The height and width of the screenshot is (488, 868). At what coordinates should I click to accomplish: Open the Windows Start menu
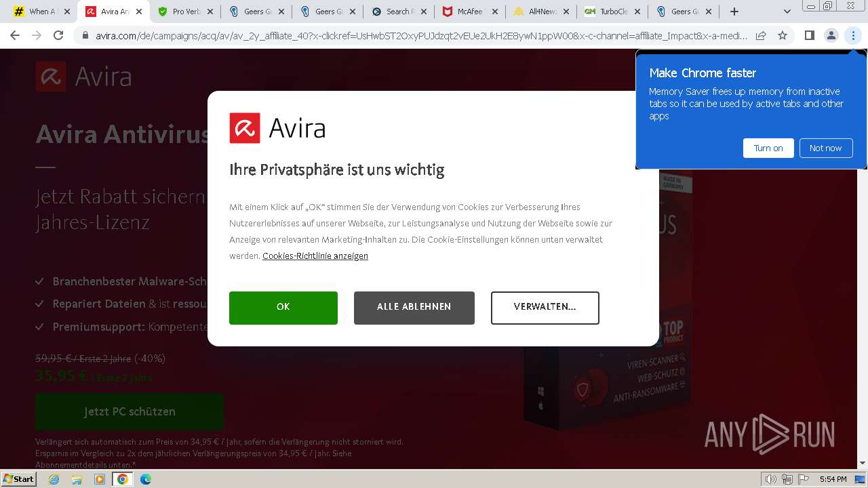click(x=18, y=479)
